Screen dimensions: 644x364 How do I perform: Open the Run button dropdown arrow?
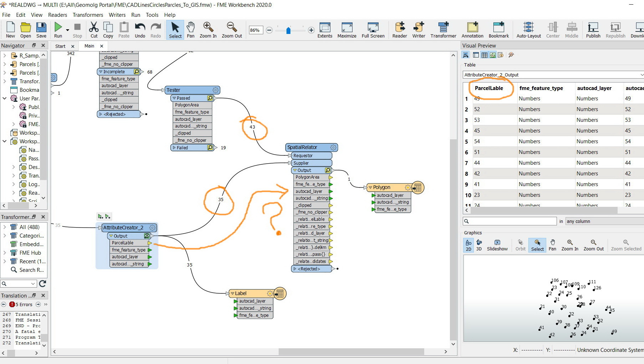pos(67,30)
